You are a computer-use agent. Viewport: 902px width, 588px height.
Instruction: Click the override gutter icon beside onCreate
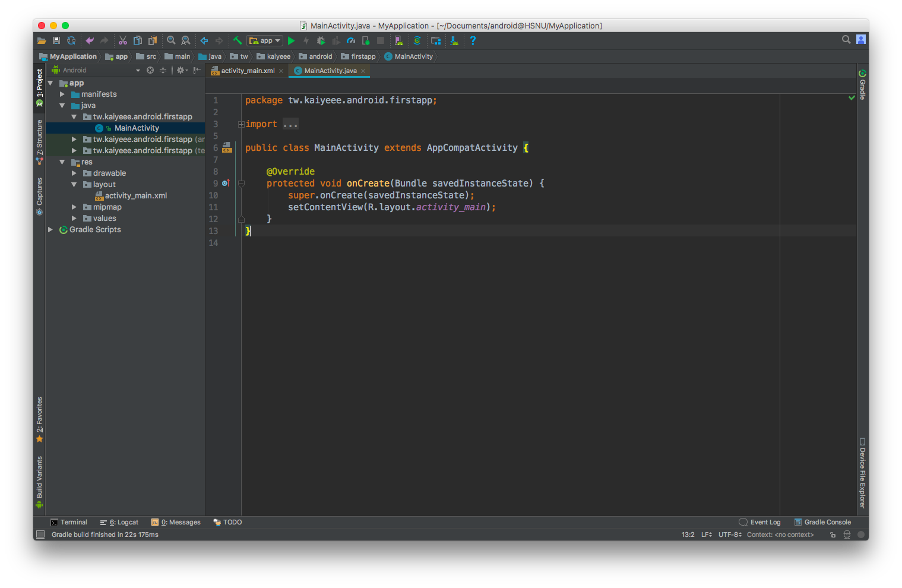coord(226,183)
